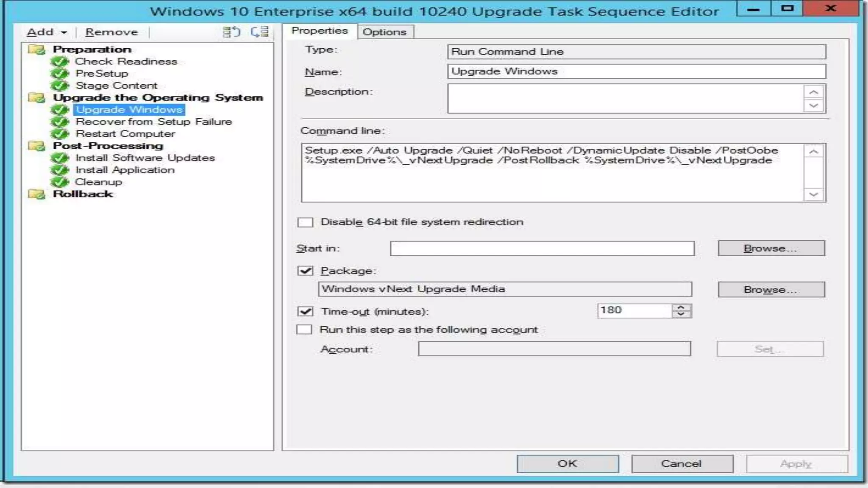Click the Post-Processing folder icon
Screen dimensions: 868x488
coord(37,146)
